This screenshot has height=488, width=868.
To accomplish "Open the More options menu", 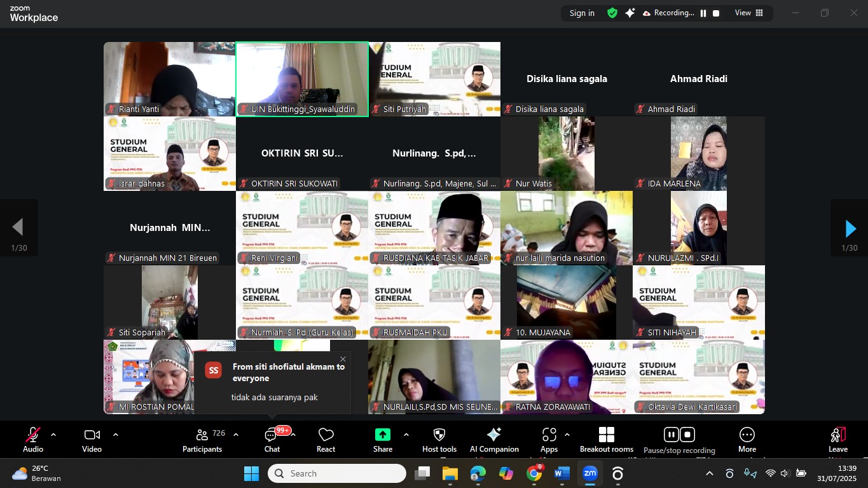I will (747, 440).
